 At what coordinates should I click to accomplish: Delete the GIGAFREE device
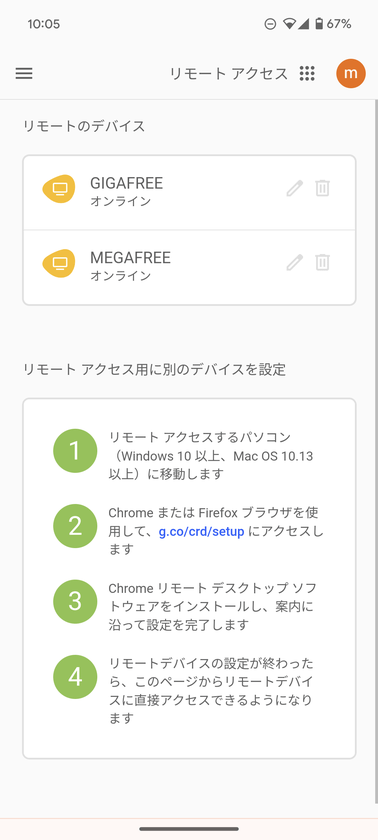(322, 189)
